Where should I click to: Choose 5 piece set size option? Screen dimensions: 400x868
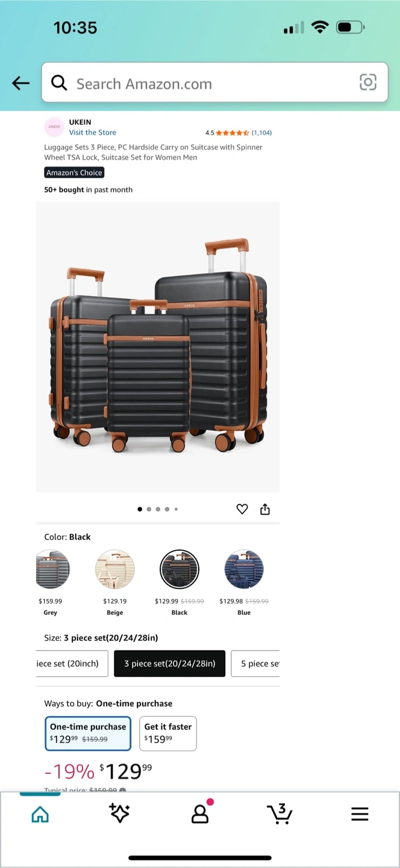(256, 663)
